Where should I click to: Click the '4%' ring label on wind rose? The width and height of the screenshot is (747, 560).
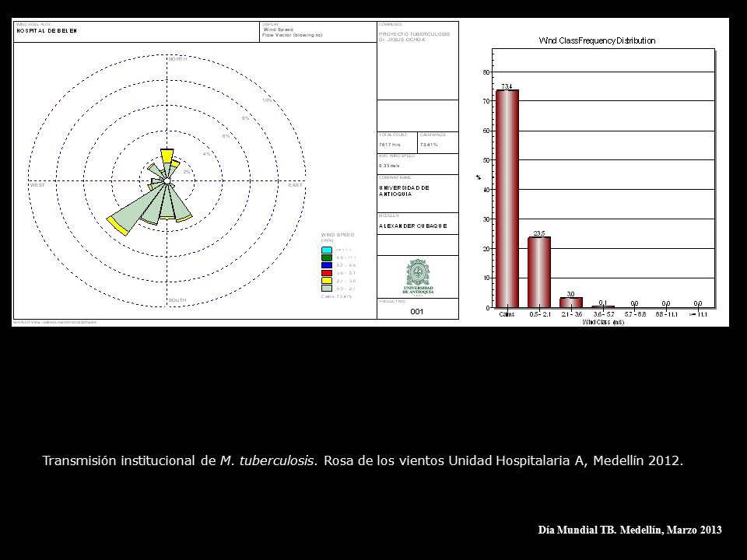206,154
